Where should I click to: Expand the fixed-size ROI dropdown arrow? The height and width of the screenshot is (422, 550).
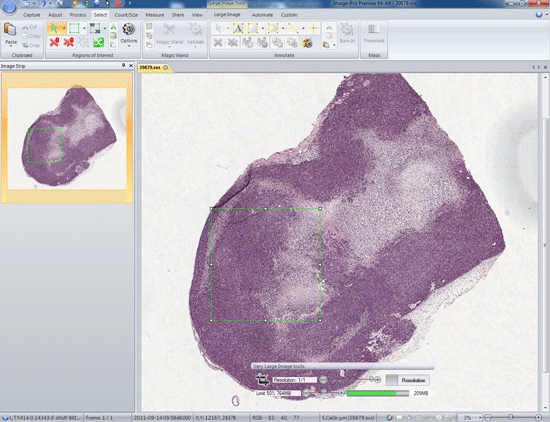coord(105,28)
